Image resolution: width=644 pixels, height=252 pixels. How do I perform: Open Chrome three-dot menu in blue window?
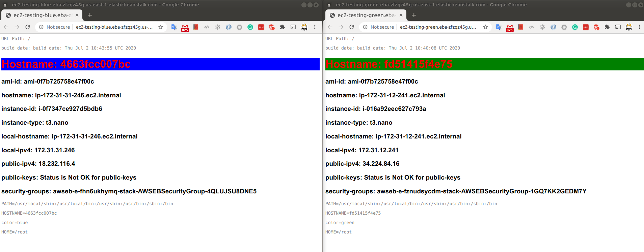point(315,27)
